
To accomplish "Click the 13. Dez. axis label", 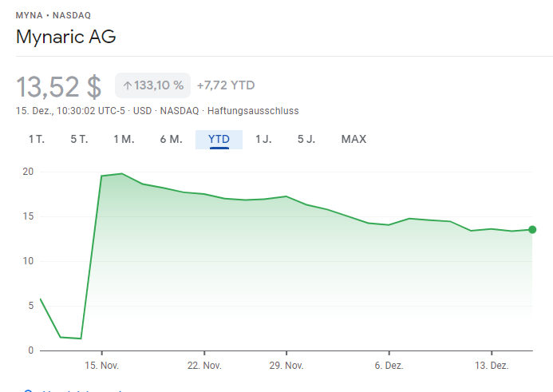I will coord(492,365).
